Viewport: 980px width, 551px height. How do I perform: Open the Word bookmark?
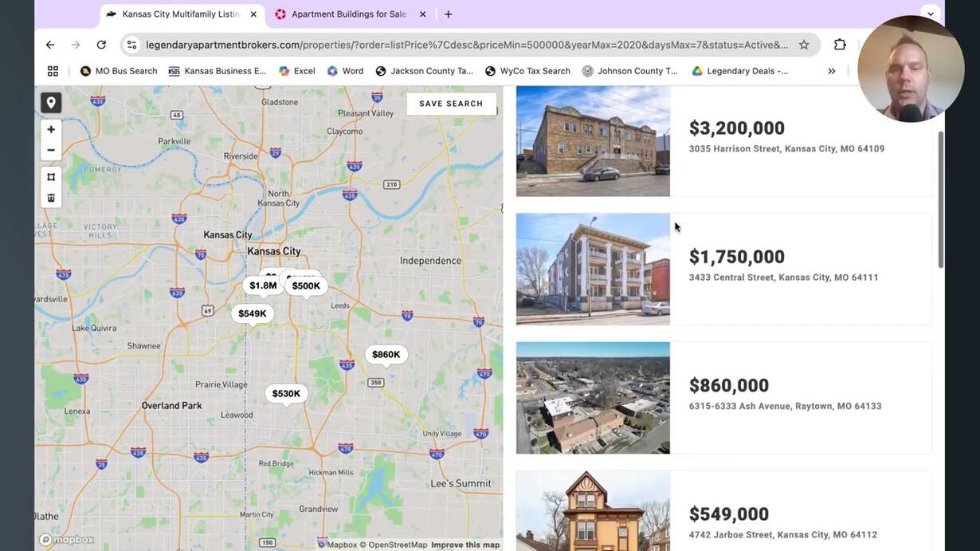pos(345,71)
